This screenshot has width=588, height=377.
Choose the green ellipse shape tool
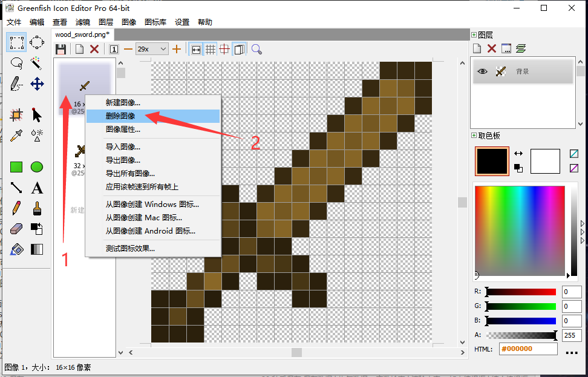point(37,167)
